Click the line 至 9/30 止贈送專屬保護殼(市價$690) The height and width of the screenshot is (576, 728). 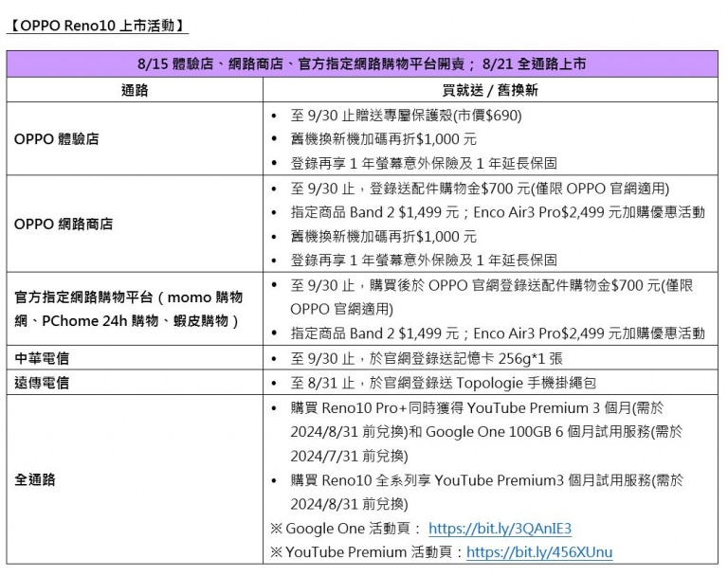click(x=407, y=116)
